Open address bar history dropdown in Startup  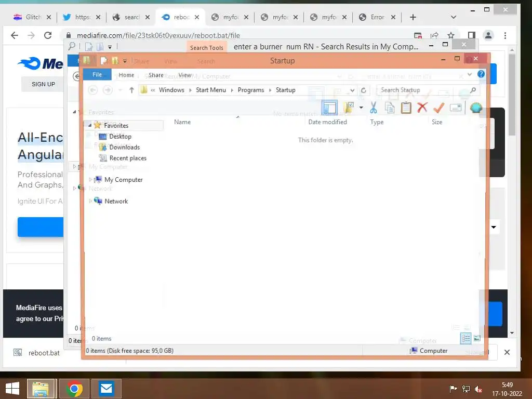pyautogui.click(x=352, y=90)
